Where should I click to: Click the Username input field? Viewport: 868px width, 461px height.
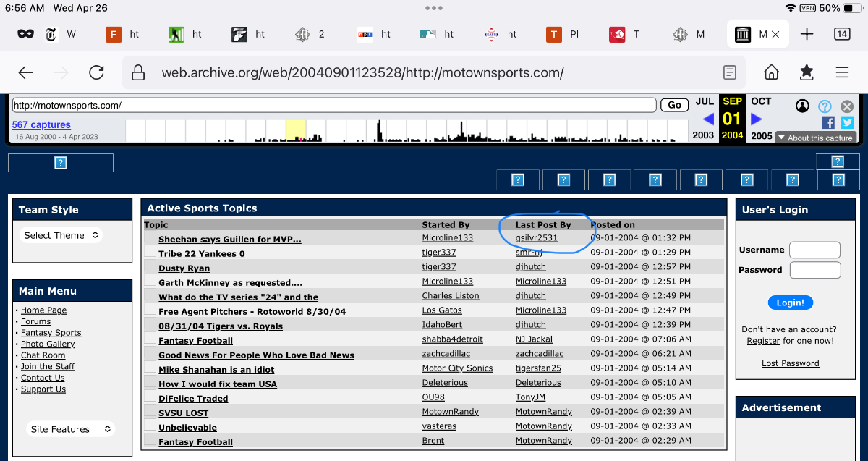click(814, 250)
